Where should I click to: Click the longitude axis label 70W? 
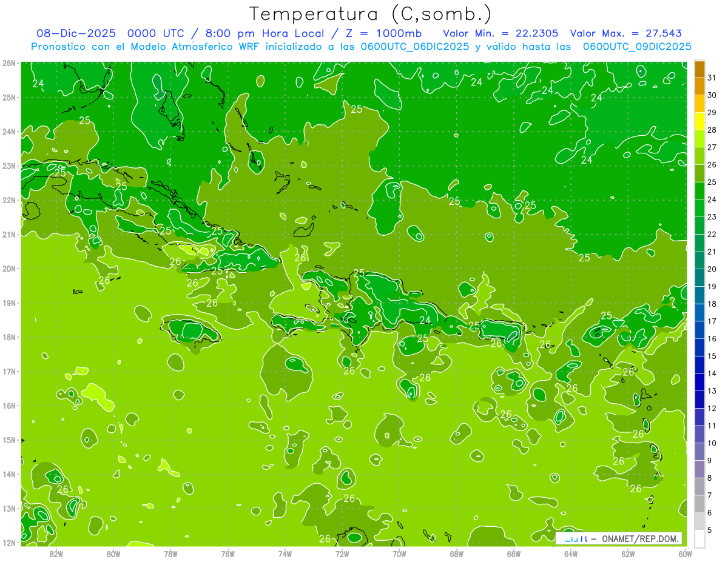[x=399, y=554]
